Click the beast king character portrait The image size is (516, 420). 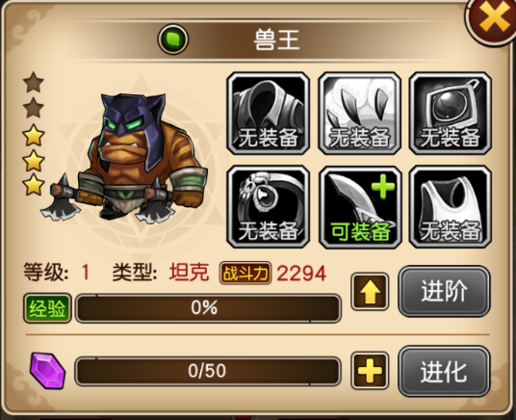click(x=127, y=158)
